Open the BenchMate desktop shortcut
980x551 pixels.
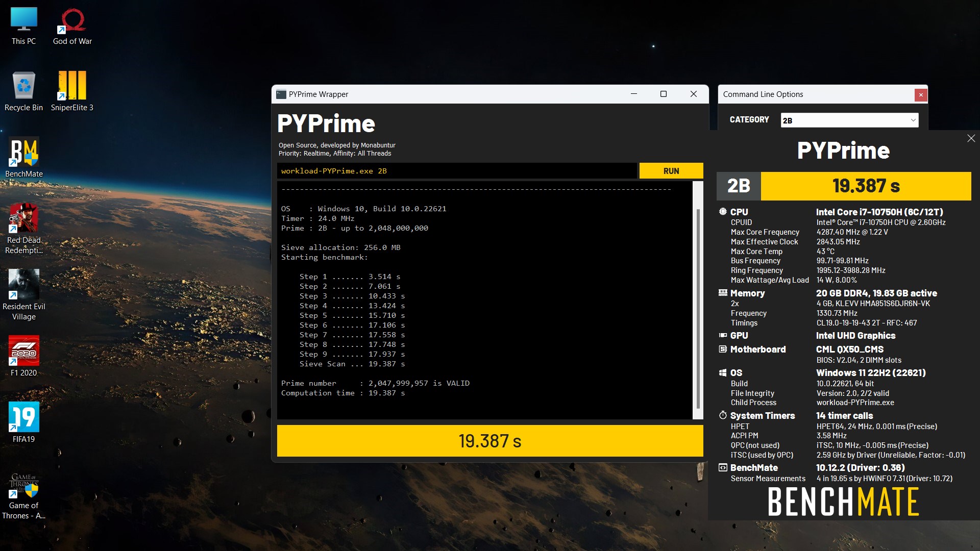coord(23,158)
